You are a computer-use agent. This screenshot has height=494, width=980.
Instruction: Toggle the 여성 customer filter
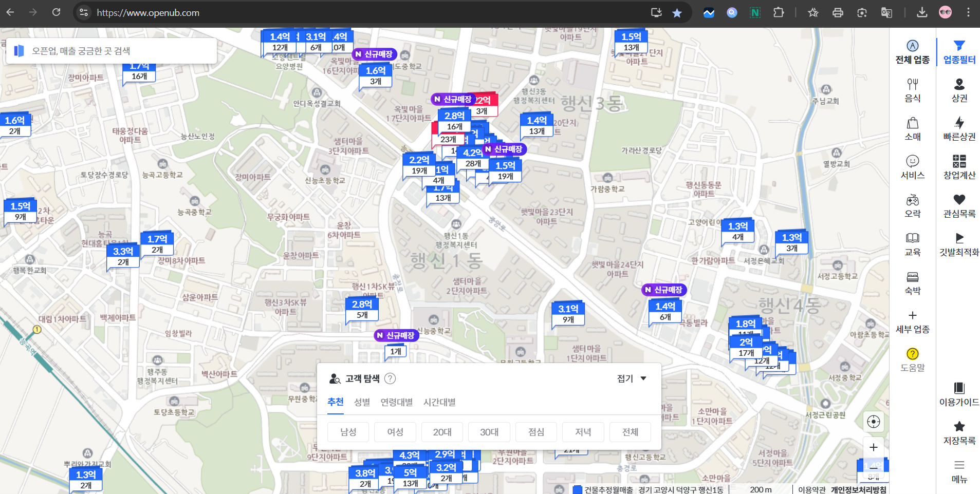pos(395,432)
